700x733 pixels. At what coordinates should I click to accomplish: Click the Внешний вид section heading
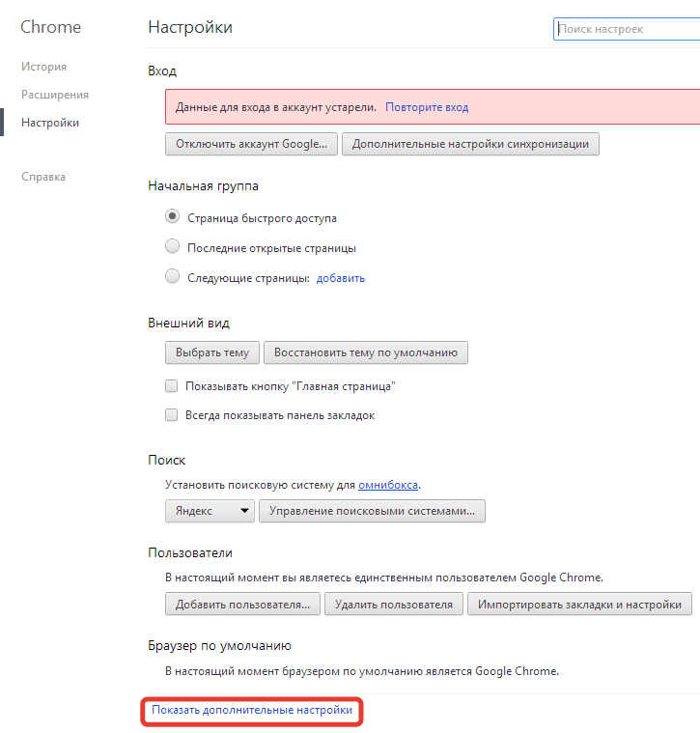[188, 323]
